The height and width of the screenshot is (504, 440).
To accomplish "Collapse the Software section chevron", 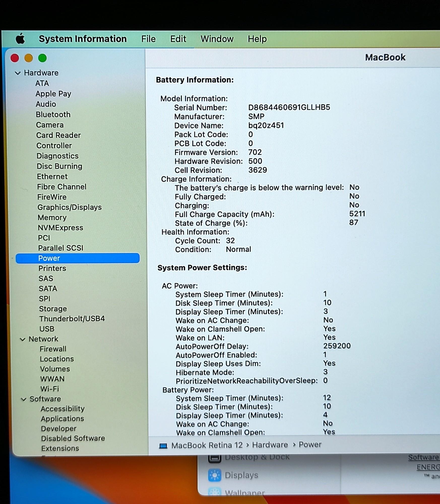I will point(23,399).
